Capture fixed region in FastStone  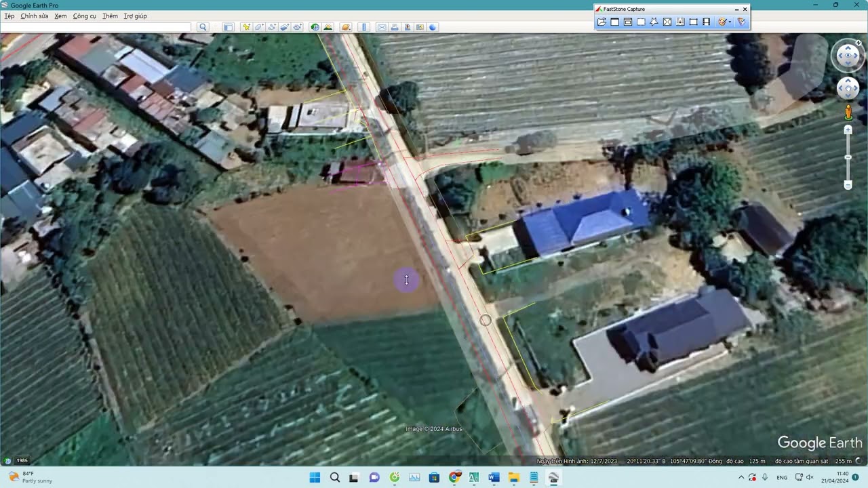[x=693, y=22]
